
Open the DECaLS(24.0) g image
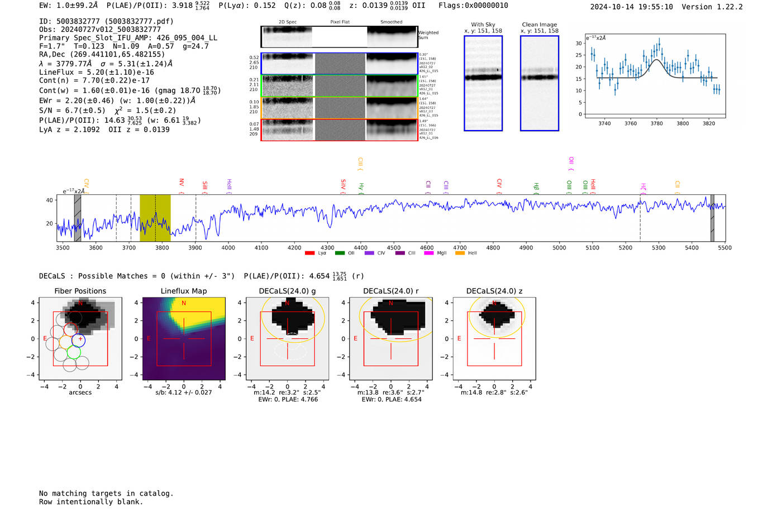(x=288, y=339)
